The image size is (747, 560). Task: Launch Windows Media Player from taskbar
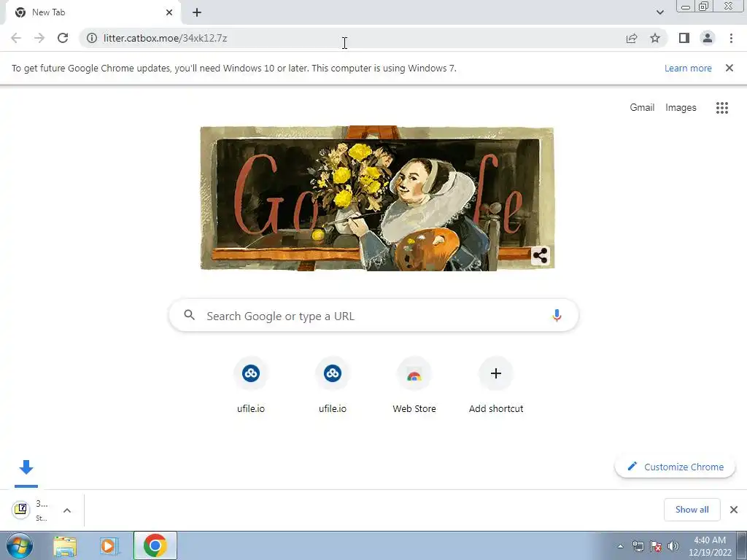[108, 545]
